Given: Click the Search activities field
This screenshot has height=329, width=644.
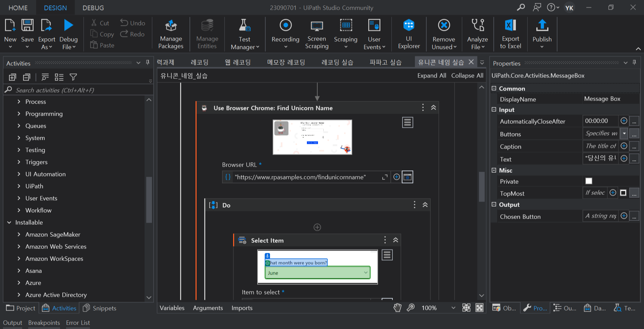Looking at the screenshot, I should point(79,90).
